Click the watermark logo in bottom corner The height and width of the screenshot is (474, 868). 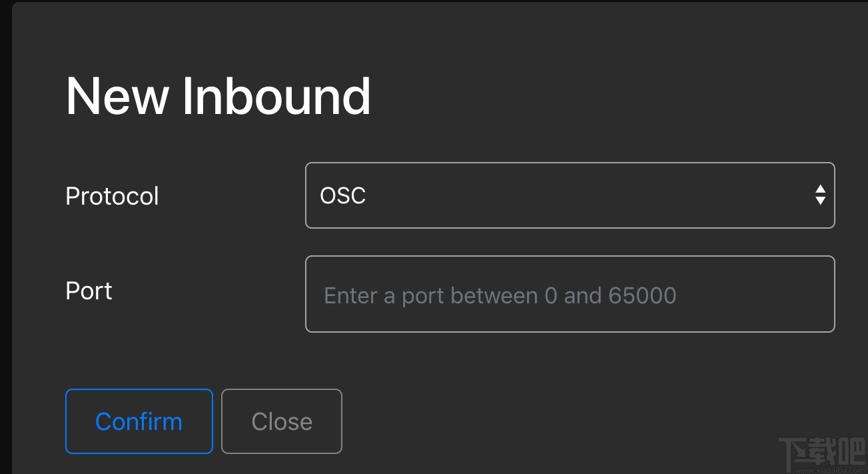coord(821,451)
